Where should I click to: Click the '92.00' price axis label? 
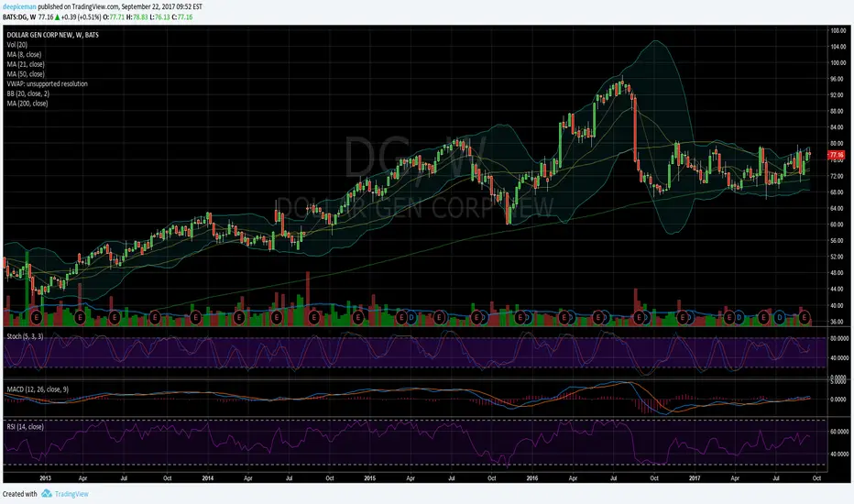coord(838,95)
